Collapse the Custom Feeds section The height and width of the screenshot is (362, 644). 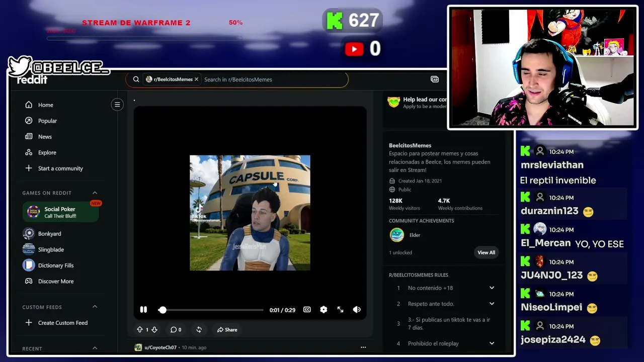click(95, 307)
